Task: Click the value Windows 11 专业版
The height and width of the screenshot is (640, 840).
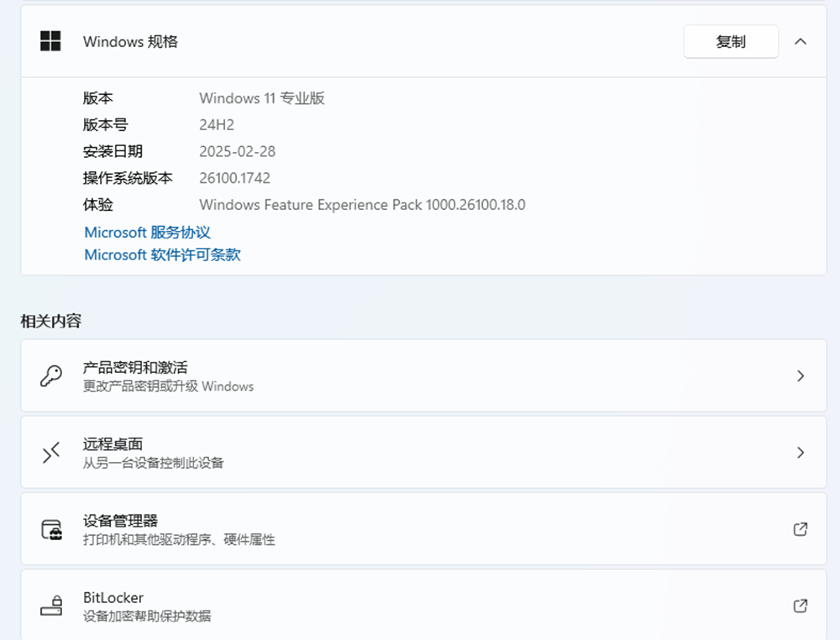Action: (x=262, y=98)
